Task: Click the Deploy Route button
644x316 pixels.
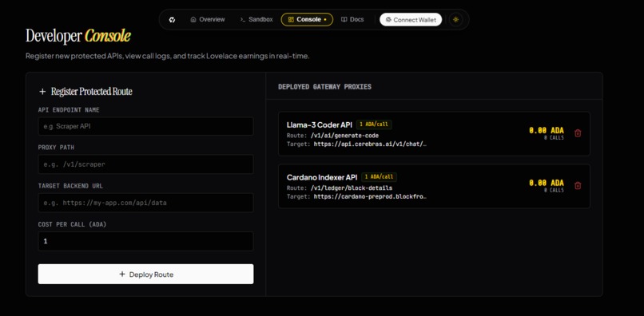Action: pos(145,275)
